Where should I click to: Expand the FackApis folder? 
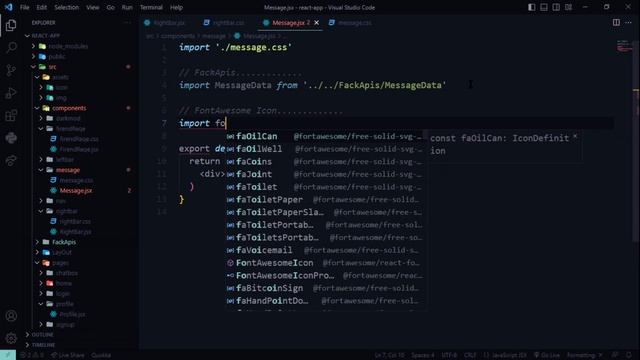click(x=37, y=242)
